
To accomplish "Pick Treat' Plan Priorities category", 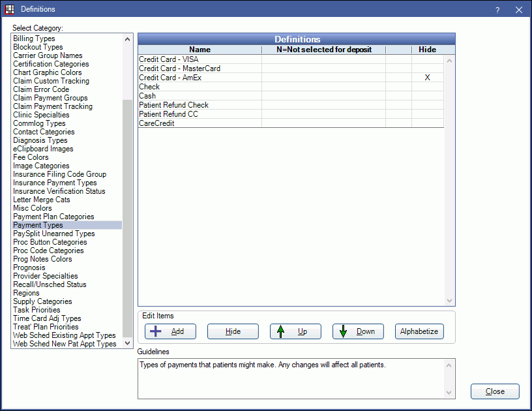I will pyautogui.click(x=67, y=327).
